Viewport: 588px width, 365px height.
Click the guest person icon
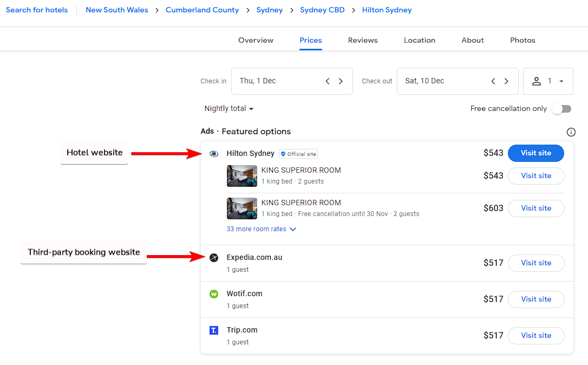tap(537, 81)
